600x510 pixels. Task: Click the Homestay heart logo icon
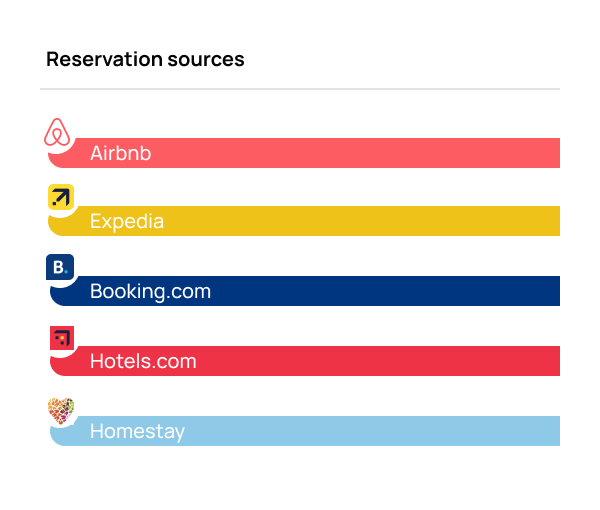click(x=61, y=411)
